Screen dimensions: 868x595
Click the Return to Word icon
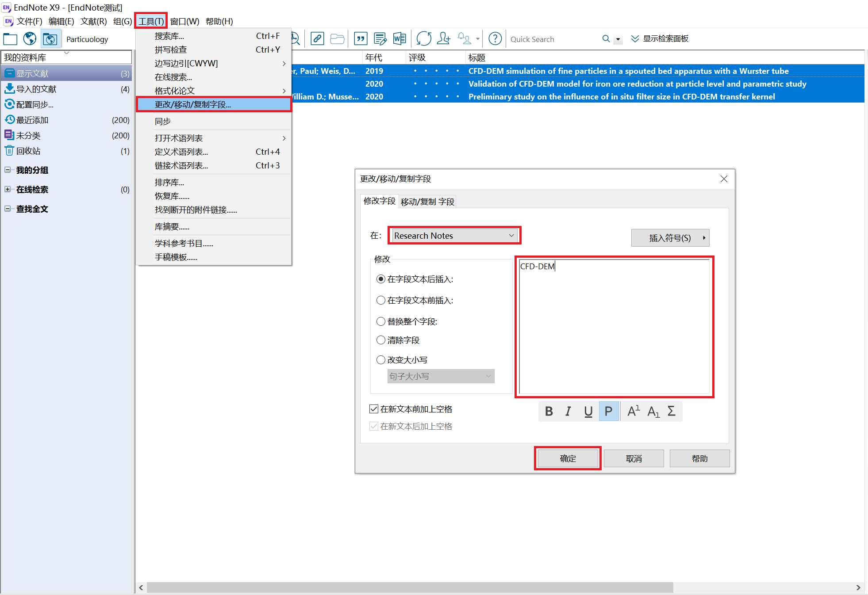tap(399, 39)
